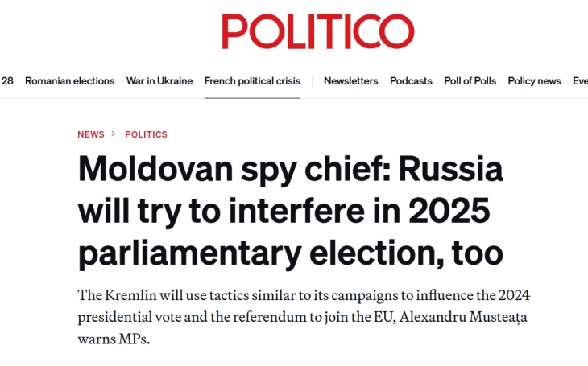Click the POLITICO logo
Viewport: 588px width, 366px height.
(318, 32)
